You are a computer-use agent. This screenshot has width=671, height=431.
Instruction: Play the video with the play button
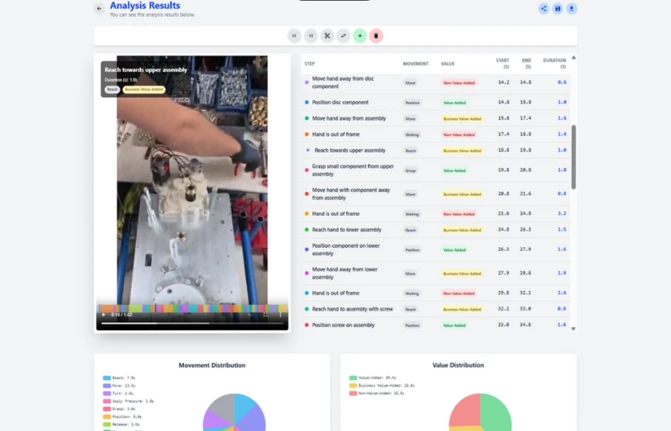(104, 315)
